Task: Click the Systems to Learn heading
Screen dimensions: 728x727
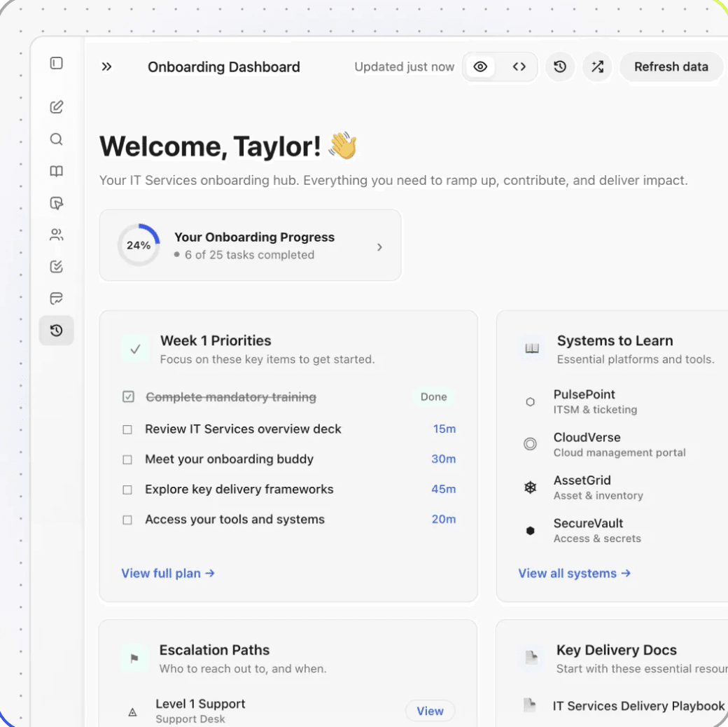Action: pos(615,340)
